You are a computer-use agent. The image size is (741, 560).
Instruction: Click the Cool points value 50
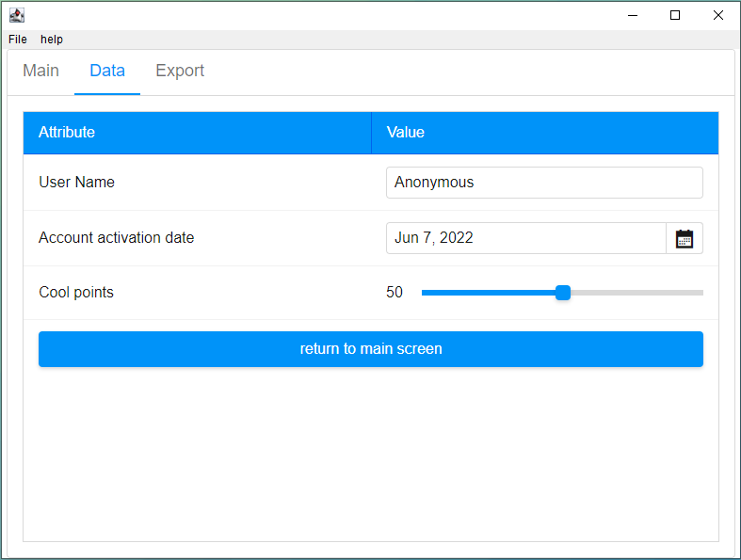point(395,293)
